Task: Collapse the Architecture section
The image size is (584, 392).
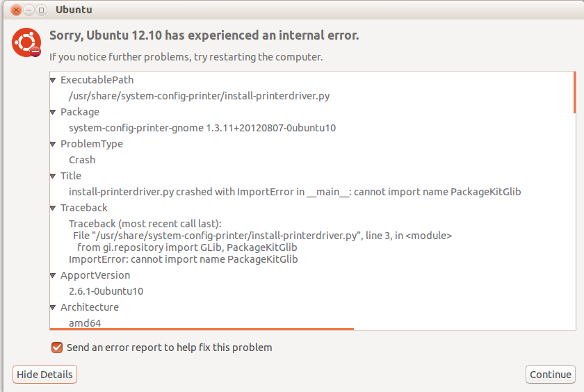Action: point(54,308)
